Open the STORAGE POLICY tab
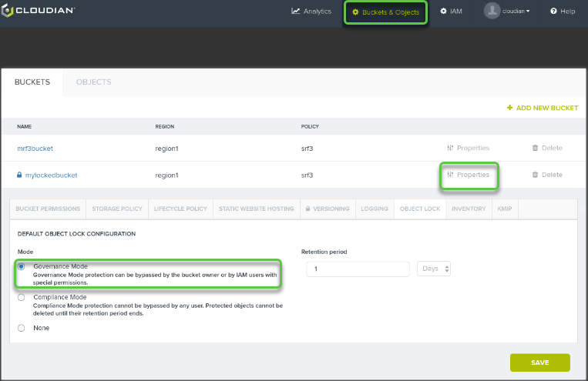The image size is (588, 381). tap(117, 209)
